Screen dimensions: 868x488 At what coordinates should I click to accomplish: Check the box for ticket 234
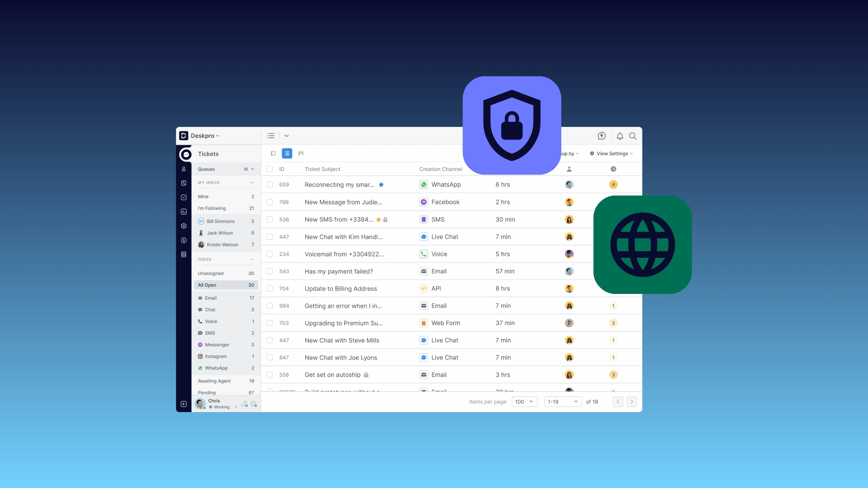pyautogui.click(x=270, y=254)
